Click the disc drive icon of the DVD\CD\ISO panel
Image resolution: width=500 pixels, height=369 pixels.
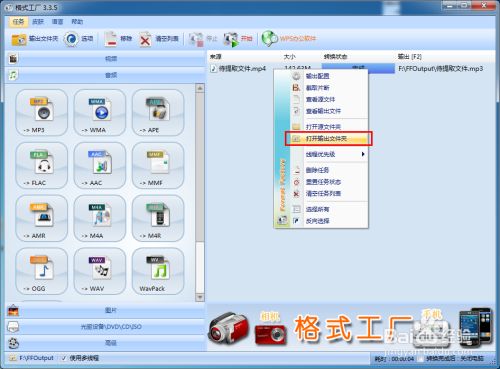[13, 327]
